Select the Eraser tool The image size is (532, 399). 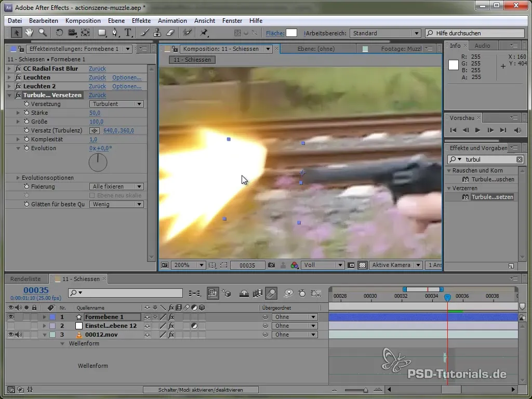[x=170, y=33]
